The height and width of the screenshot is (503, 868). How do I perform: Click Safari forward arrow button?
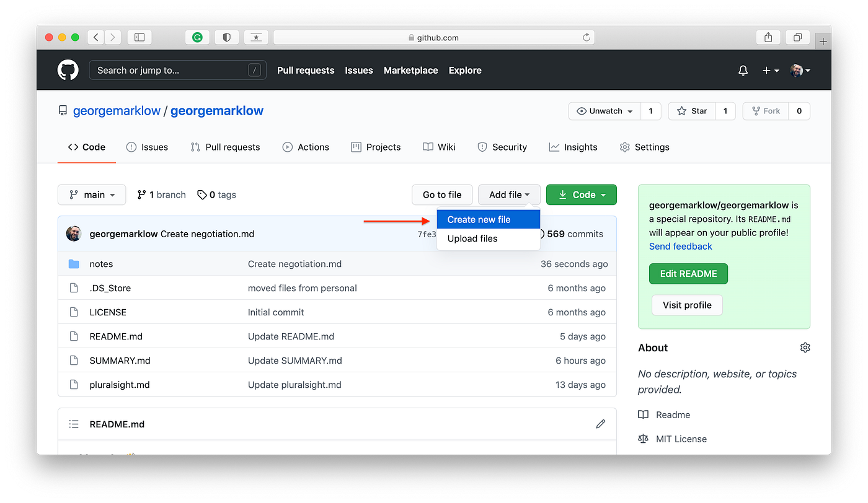coord(113,37)
